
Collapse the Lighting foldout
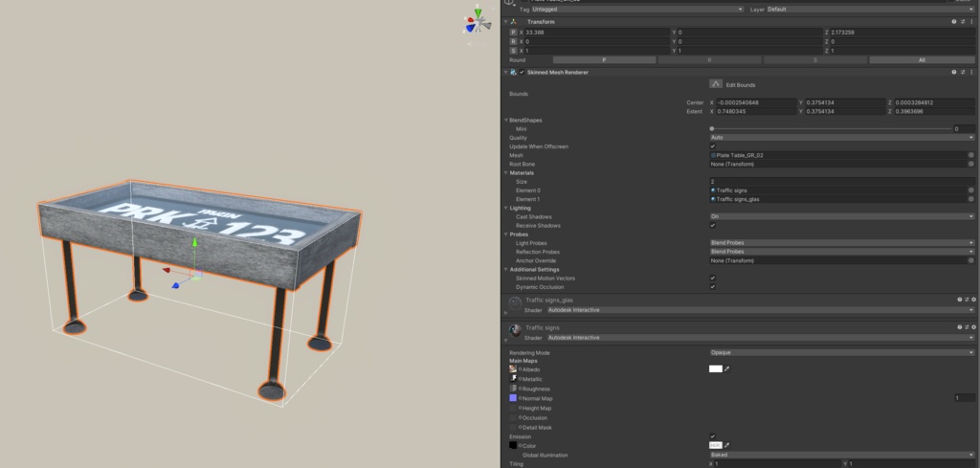(x=506, y=208)
